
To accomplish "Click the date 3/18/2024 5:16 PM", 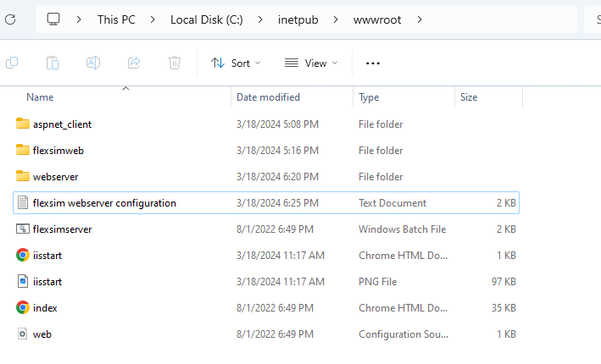I will coord(277,151).
